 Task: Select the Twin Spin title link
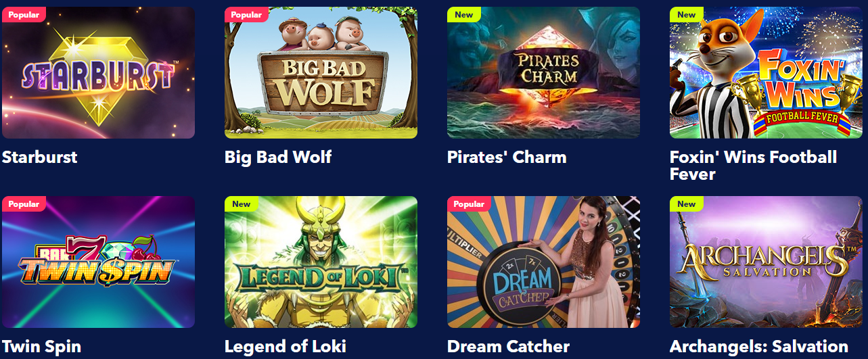pos(41,347)
